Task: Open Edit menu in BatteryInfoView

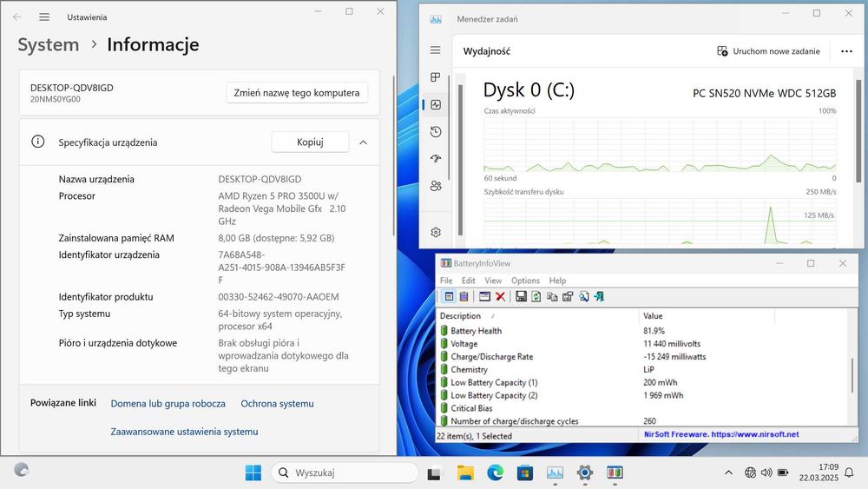Action: click(469, 281)
